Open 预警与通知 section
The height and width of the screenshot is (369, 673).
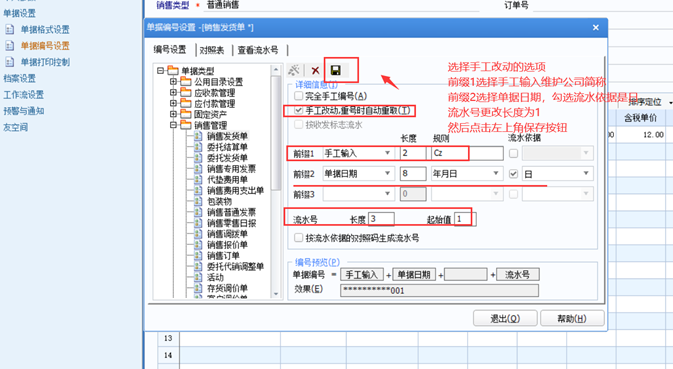click(x=24, y=111)
